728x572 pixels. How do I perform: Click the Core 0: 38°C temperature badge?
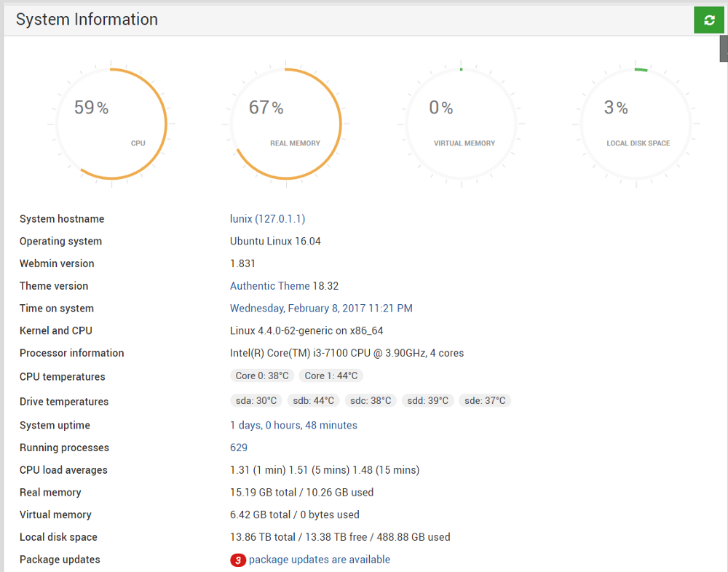coord(262,376)
